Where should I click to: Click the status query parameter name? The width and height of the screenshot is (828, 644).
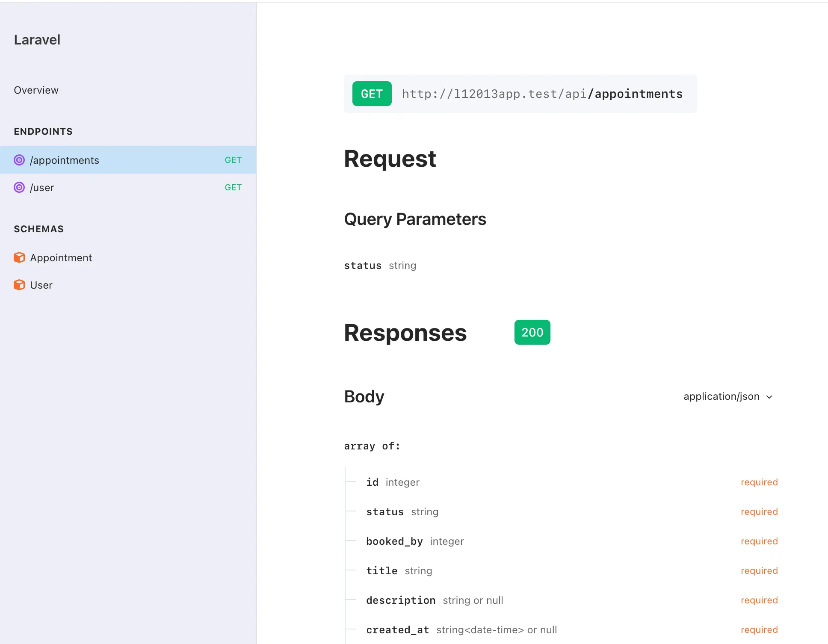pyautogui.click(x=363, y=266)
